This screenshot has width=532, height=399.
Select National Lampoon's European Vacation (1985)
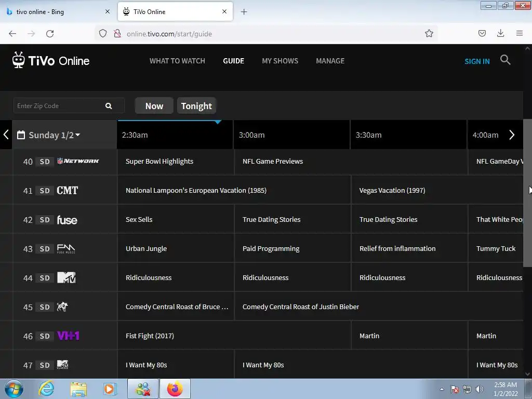tap(234, 190)
